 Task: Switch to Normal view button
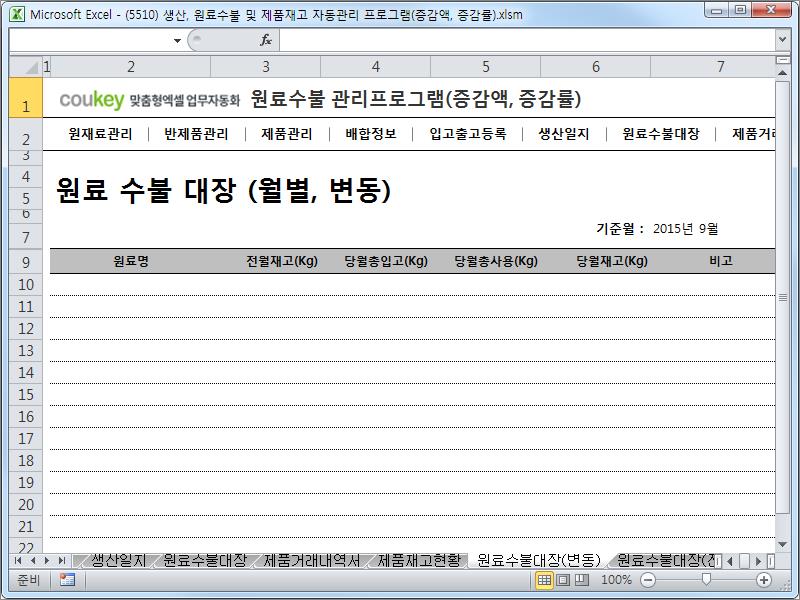(544, 580)
